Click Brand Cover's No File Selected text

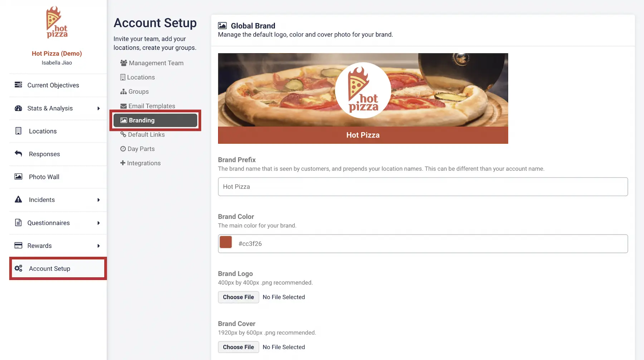[x=284, y=347]
